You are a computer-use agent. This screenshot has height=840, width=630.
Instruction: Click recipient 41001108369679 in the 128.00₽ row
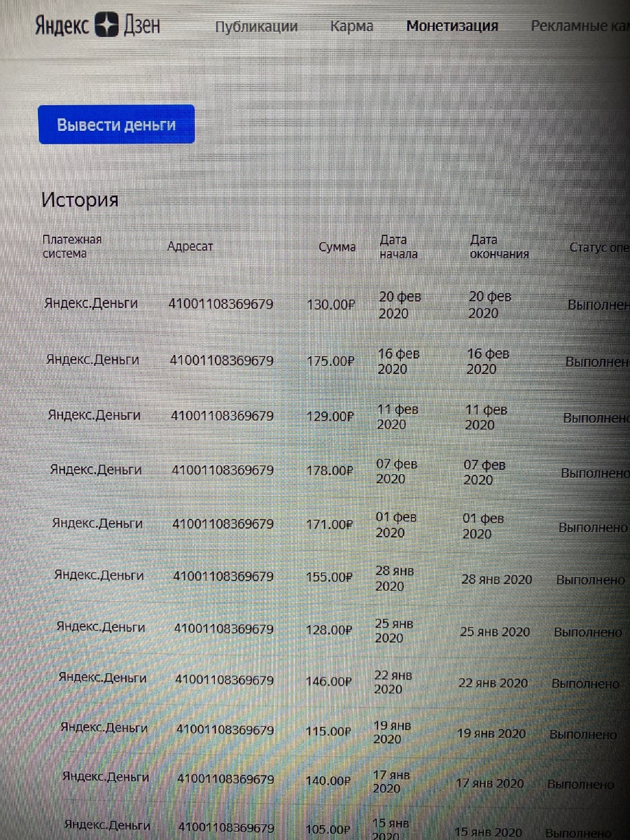point(224,629)
